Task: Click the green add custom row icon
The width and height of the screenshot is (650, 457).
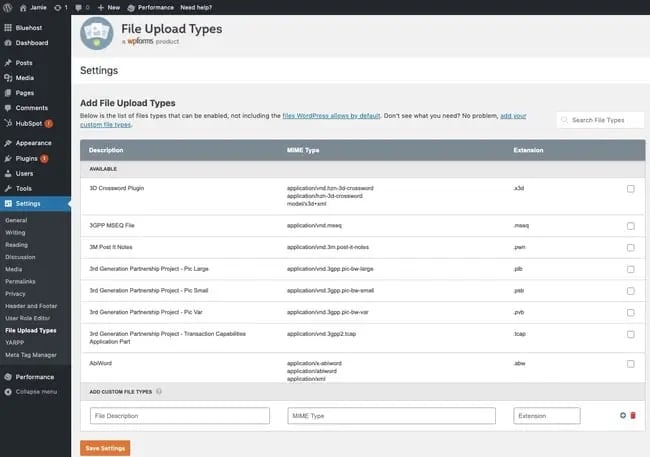Action: click(x=623, y=415)
